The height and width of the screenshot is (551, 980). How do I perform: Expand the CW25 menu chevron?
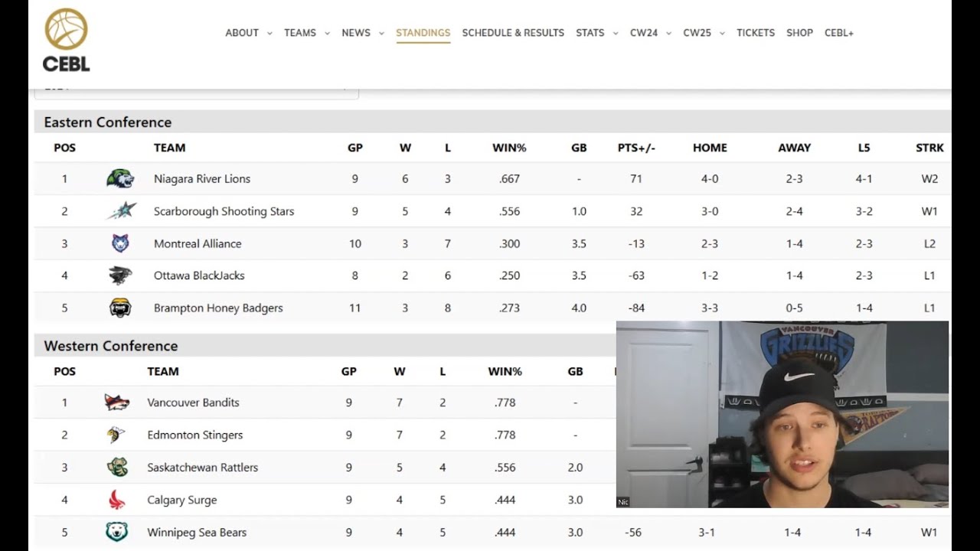(x=722, y=33)
